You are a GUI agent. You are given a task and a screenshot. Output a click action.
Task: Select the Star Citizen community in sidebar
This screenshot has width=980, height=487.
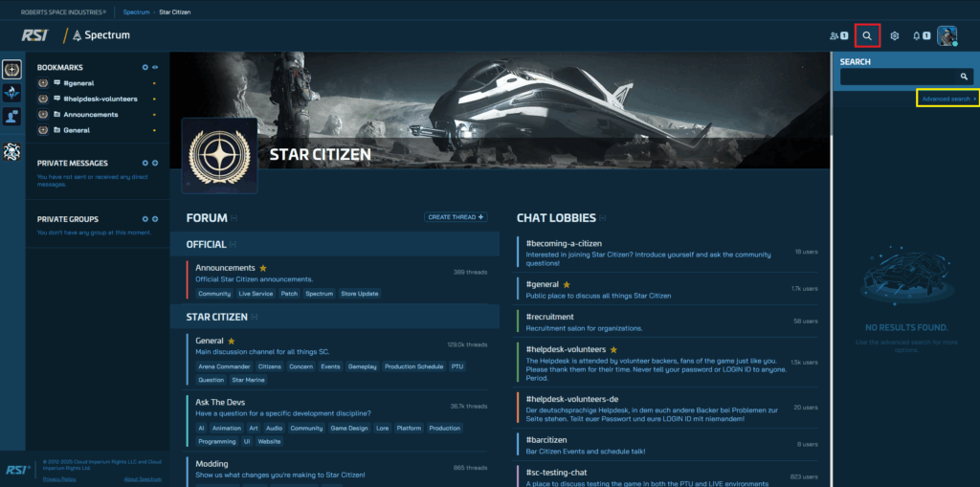(11, 70)
